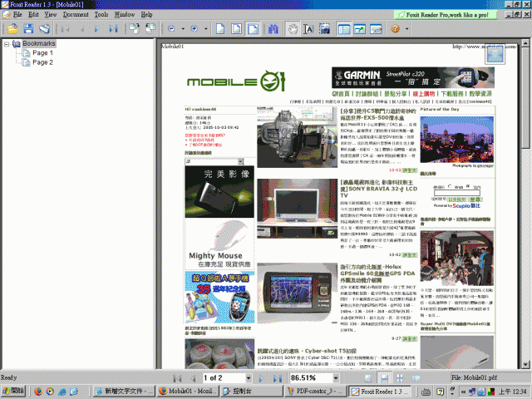Open Help with the question mark icon
532x399 pixels.
[396, 29]
